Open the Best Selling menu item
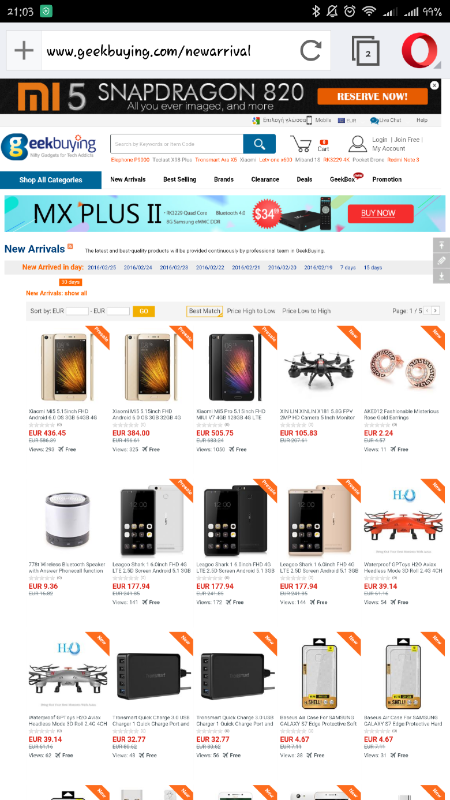This screenshot has width=450, height=800. (180, 180)
